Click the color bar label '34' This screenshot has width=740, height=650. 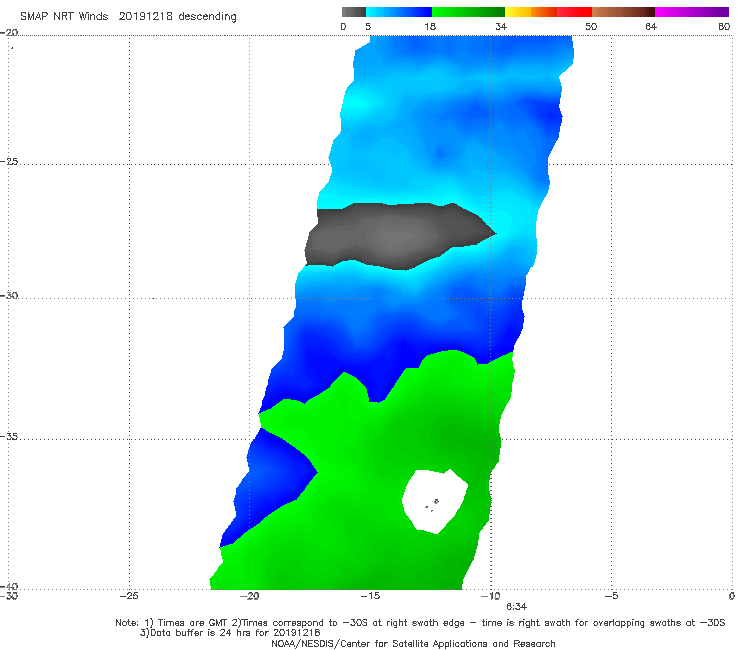(501, 26)
